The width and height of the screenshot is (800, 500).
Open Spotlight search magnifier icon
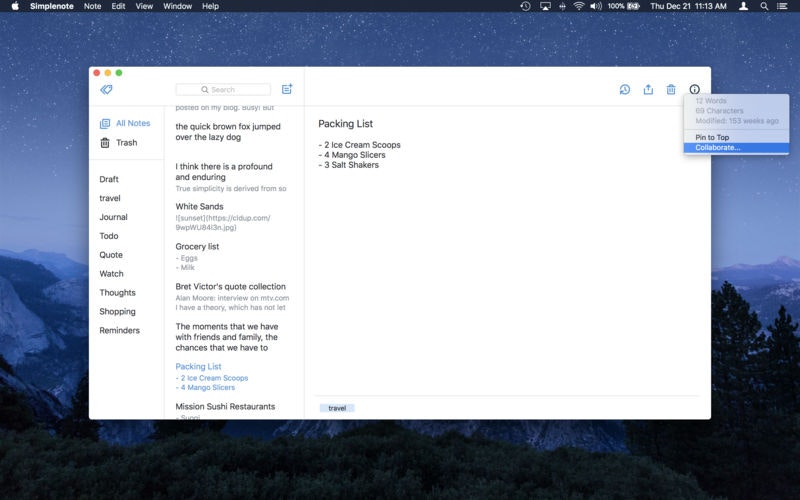(764, 6)
